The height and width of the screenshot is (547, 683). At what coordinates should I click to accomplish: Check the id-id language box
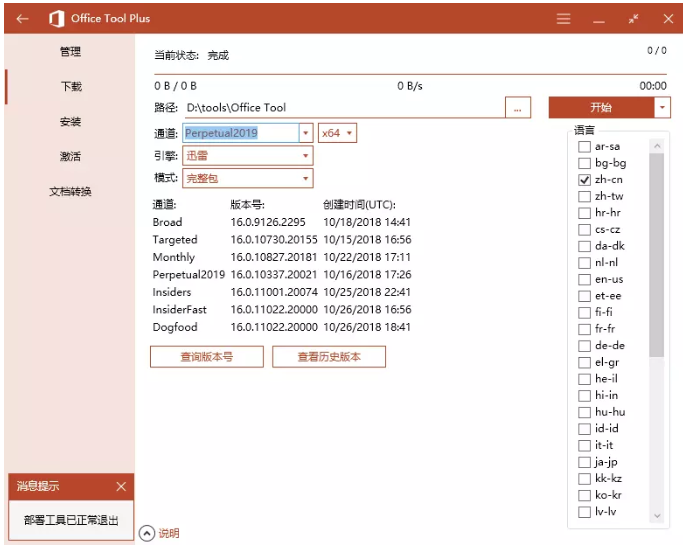click(x=584, y=429)
